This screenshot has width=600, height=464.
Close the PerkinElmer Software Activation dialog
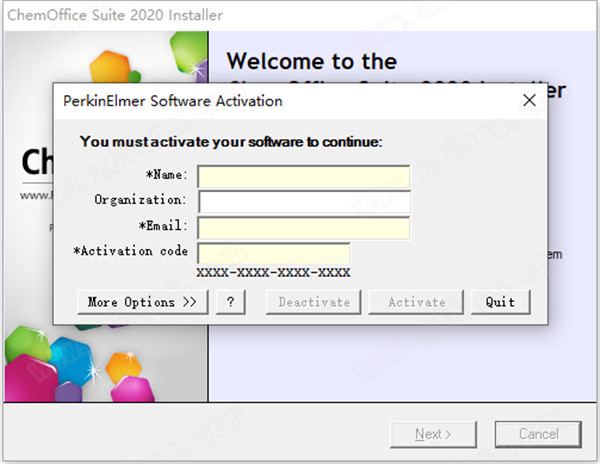point(529,101)
